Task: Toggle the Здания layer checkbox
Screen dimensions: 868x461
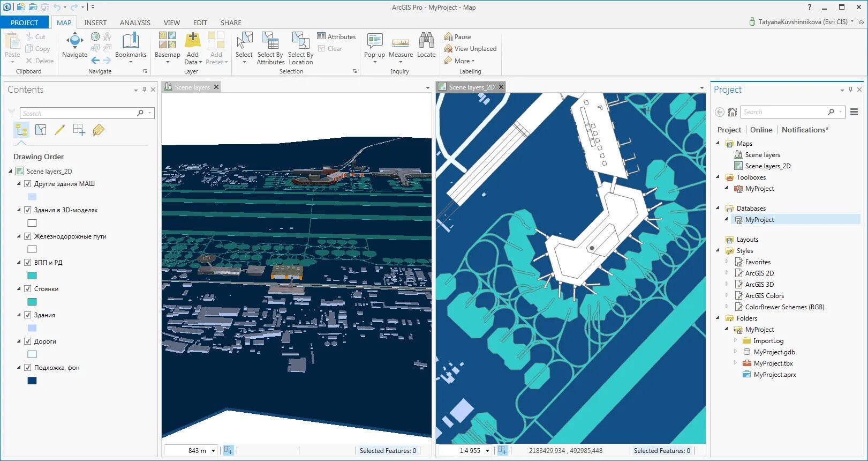Action: tap(28, 315)
